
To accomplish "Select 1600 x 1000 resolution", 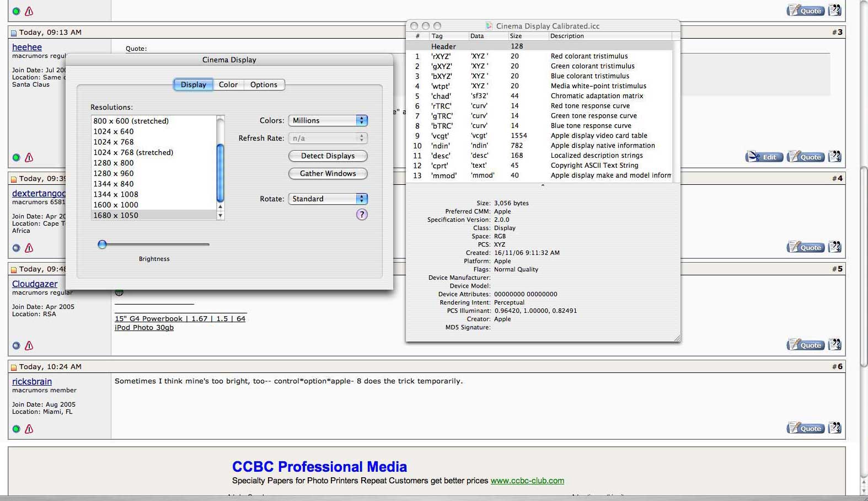I will pos(154,205).
